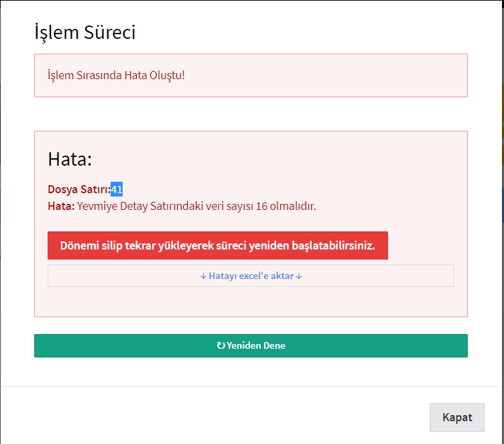The image size is (504, 444).
Task: Click the Dosya Satırı label
Action: 79,189
